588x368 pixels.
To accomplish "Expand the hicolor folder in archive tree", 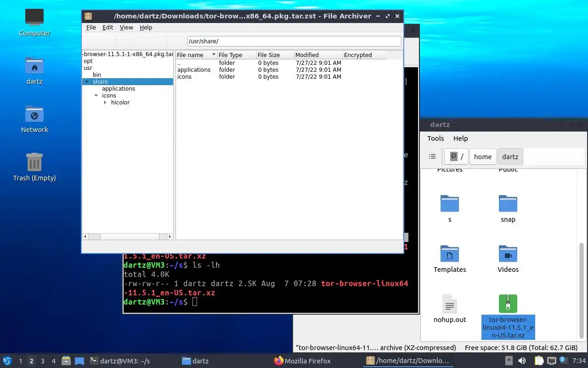I will 105,103.
